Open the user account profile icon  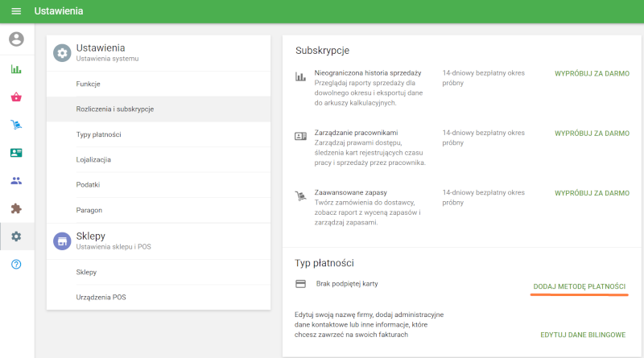16,39
